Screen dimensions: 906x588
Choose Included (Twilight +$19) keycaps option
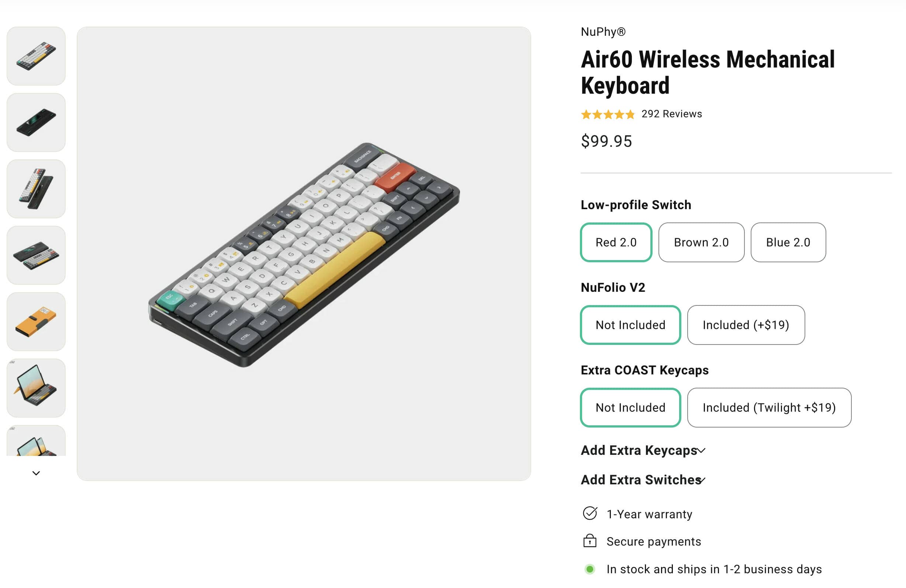coord(768,408)
